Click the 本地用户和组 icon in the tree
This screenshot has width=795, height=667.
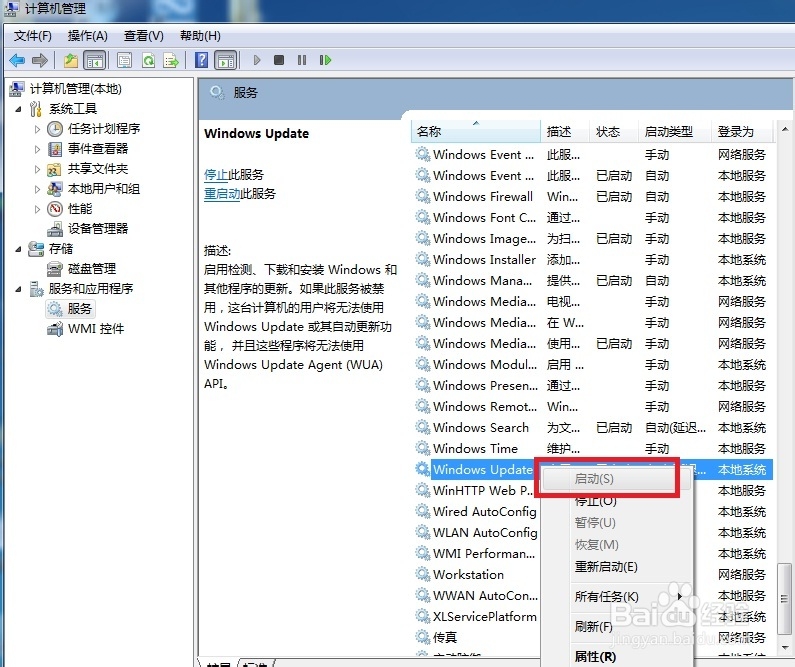tap(54, 189)
